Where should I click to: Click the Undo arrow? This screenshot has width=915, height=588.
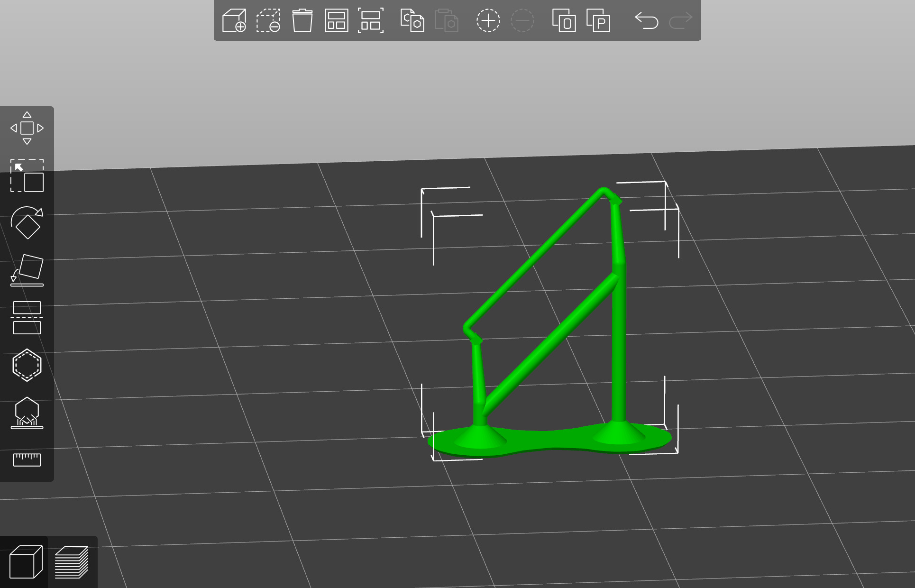click(x=646, y=21)
